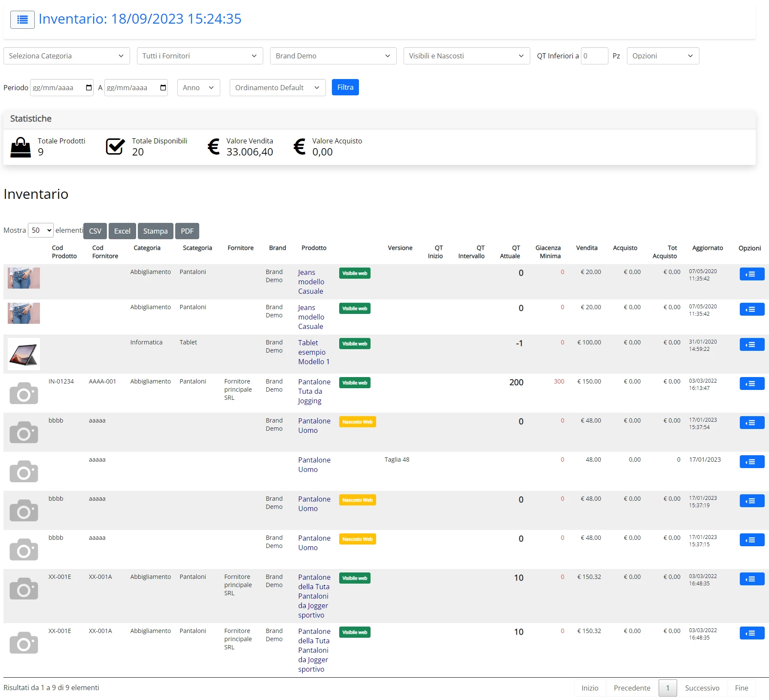Go to Successivo page
The width and height of the screenshot is (769, 700).
702,688
